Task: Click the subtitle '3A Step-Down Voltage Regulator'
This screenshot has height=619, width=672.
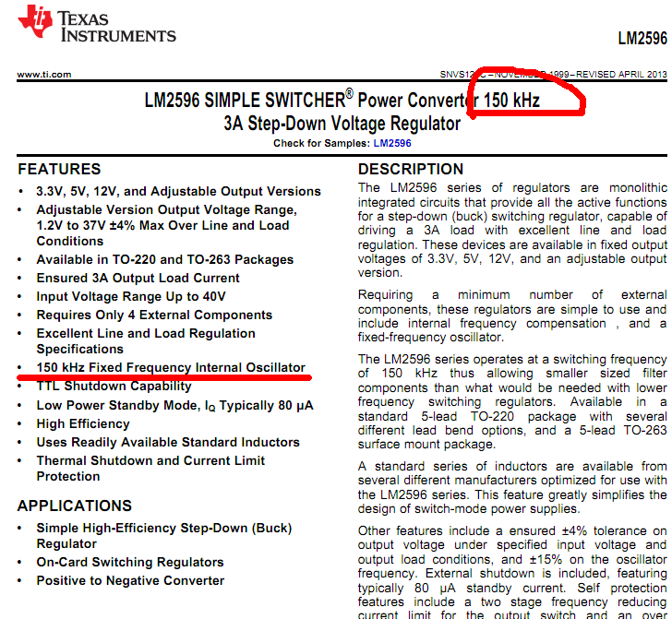Action: [342, 124]
